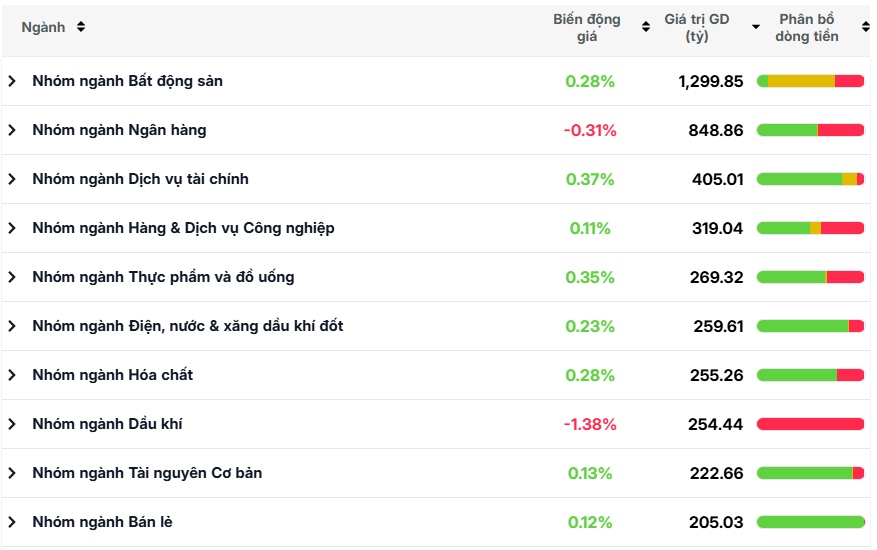Click the Ngành column header

[x=43, y=27]
